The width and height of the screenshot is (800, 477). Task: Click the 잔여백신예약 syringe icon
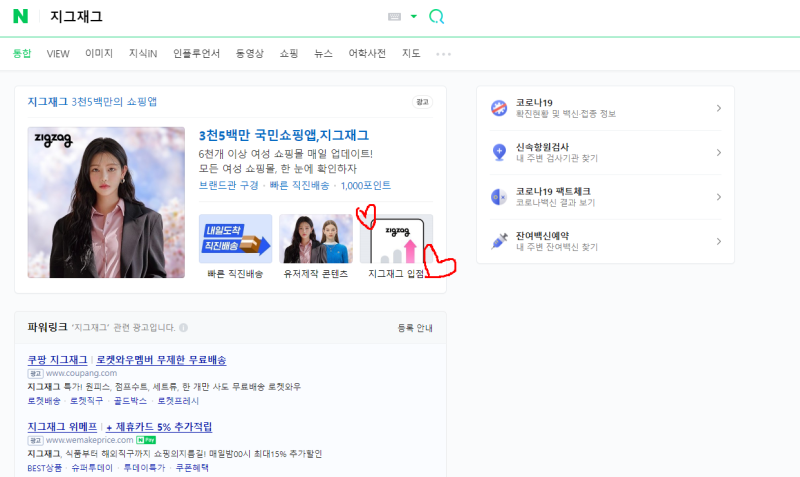click(499, 241)
